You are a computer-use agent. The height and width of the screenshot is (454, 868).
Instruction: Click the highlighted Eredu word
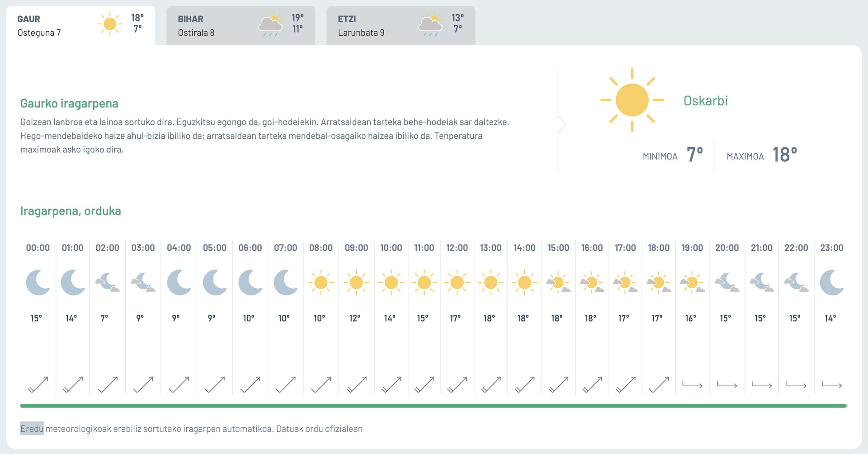[32, 429]
